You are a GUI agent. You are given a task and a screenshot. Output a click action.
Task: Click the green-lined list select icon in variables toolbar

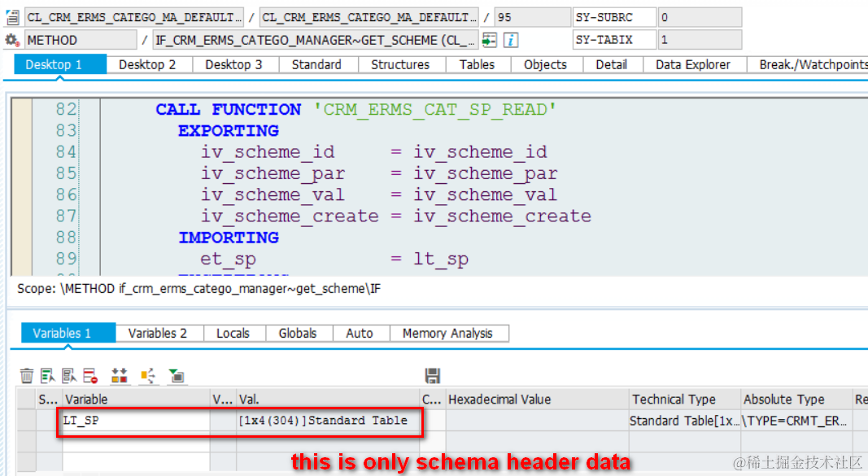(x=48, y=376)
